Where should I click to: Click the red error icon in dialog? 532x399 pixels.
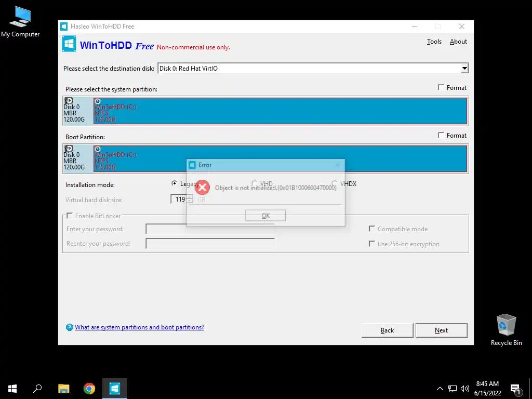tap(202, 187)
